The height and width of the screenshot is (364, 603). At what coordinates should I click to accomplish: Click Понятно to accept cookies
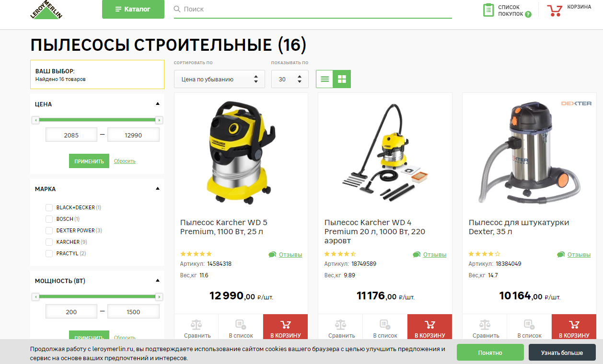(490, 353)
